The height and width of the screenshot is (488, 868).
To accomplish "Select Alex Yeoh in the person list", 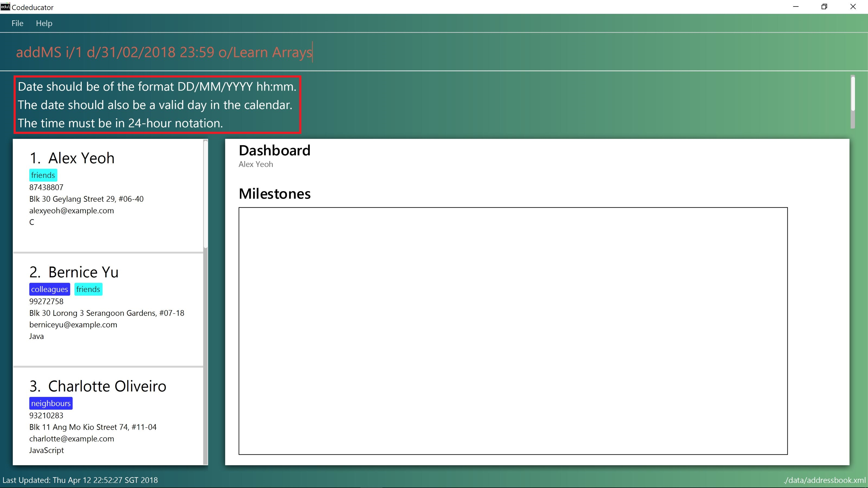I will pos(108,196).
